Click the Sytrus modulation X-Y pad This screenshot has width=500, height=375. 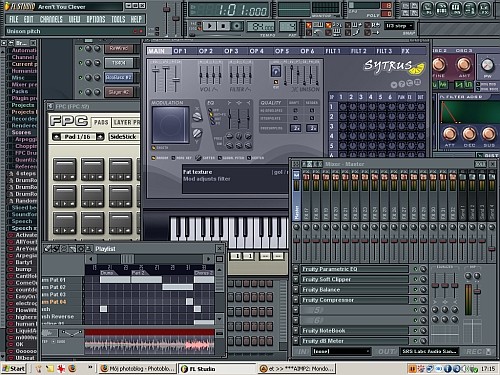(170, 125)
